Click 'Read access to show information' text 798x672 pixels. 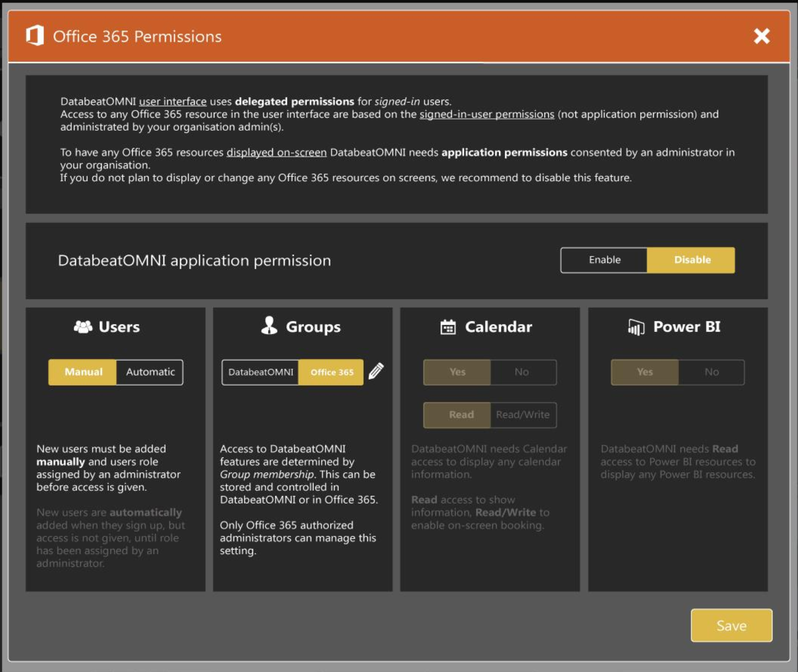(480, 512)
